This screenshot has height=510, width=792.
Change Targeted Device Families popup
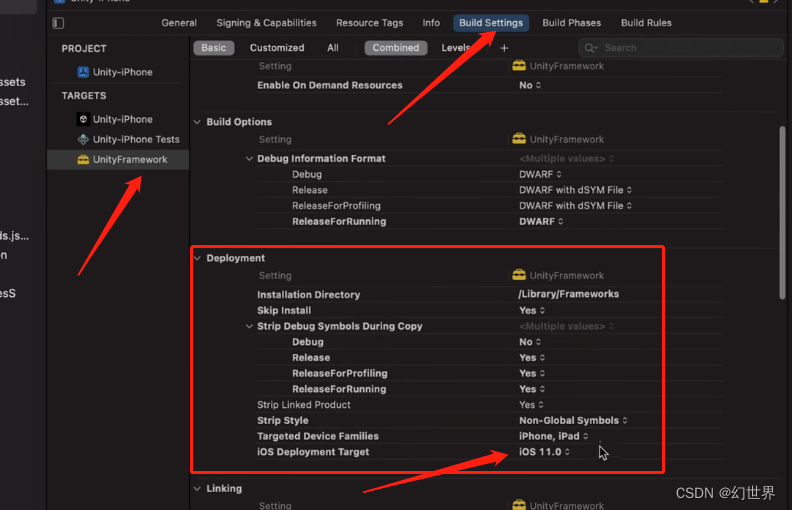(x=554, y=436)
